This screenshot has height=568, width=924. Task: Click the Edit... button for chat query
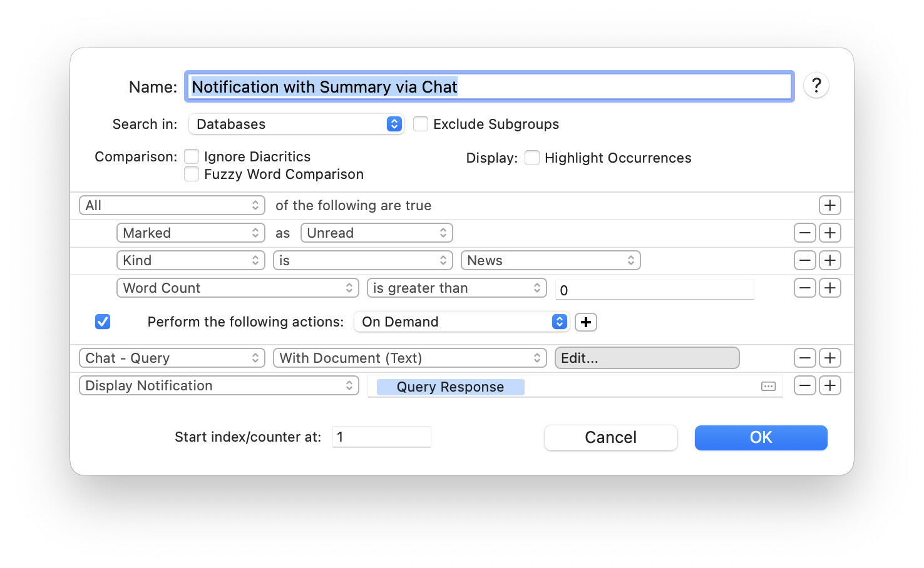pyautogui.click(x=647, y=358)
